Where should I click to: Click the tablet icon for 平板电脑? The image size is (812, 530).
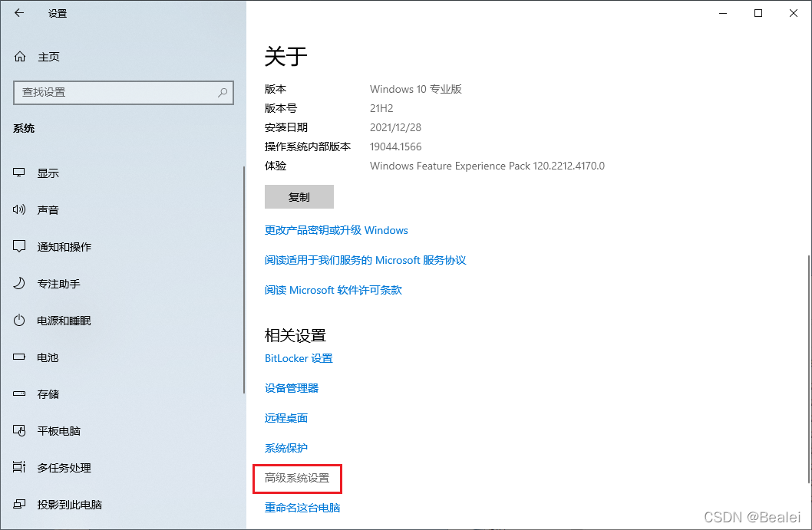click(19, 430)
